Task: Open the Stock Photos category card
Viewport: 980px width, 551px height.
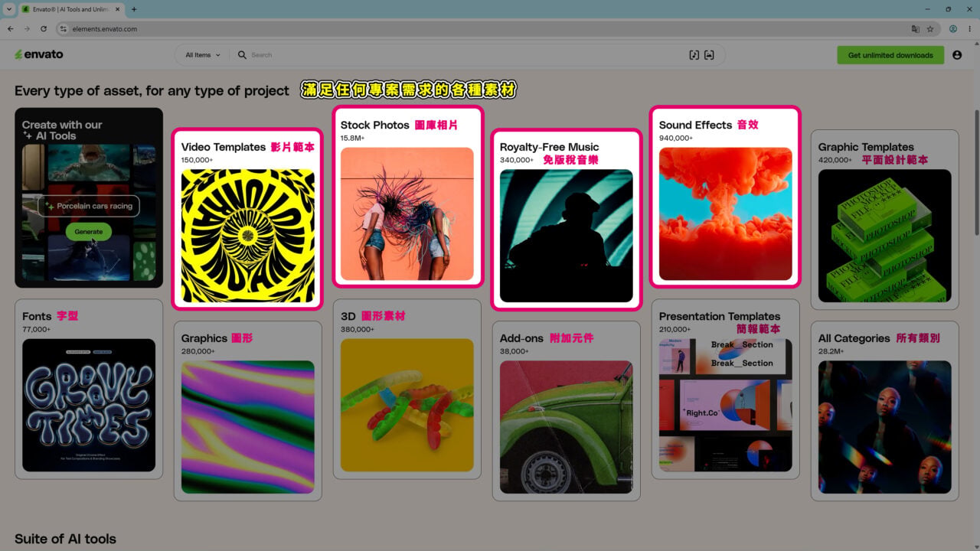Action: pos(407,197)
